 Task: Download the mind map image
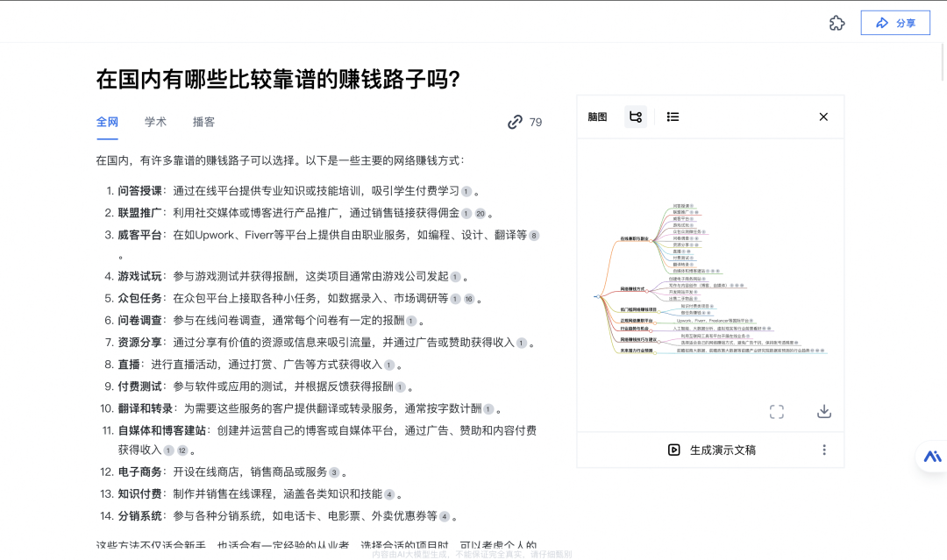click(823, 412)
